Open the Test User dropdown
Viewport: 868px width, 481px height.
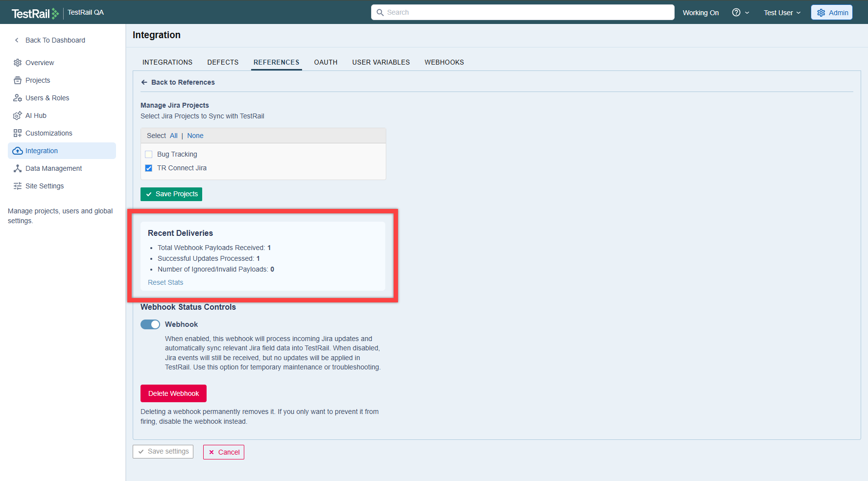click(x=782, y=13)
